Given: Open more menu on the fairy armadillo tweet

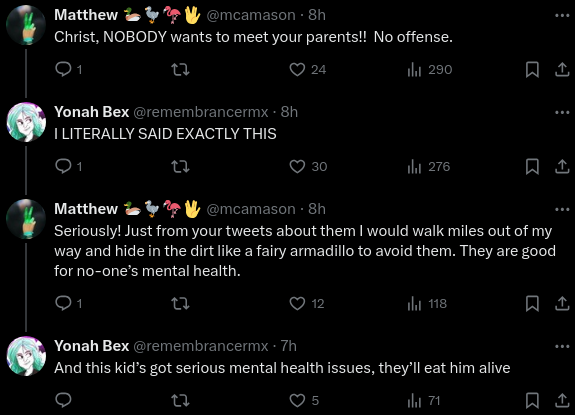Looking at the screenshot, I should coord(562,209).
